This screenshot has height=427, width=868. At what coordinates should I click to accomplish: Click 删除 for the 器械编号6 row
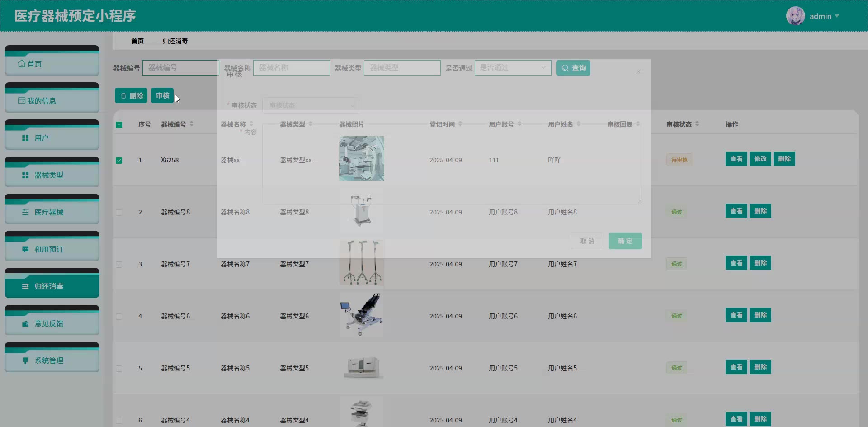(760, 315)
